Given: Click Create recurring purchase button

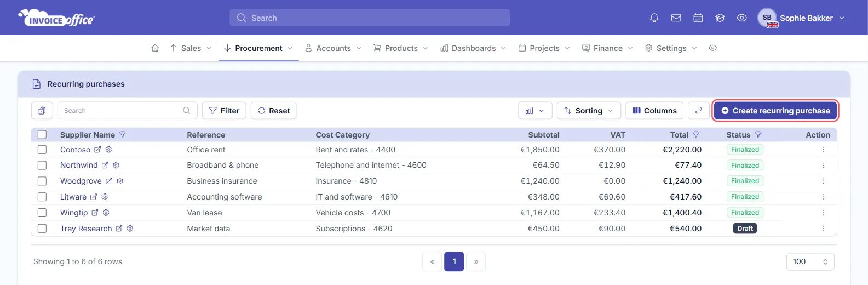Looking at the screenshot, I should pyautogui.click(x=775, y=111).
